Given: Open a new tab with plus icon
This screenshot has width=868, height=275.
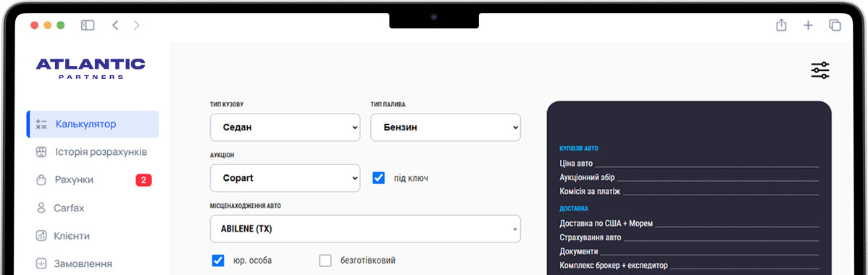Looking at the screenshot, I should (x=808, y=25).
